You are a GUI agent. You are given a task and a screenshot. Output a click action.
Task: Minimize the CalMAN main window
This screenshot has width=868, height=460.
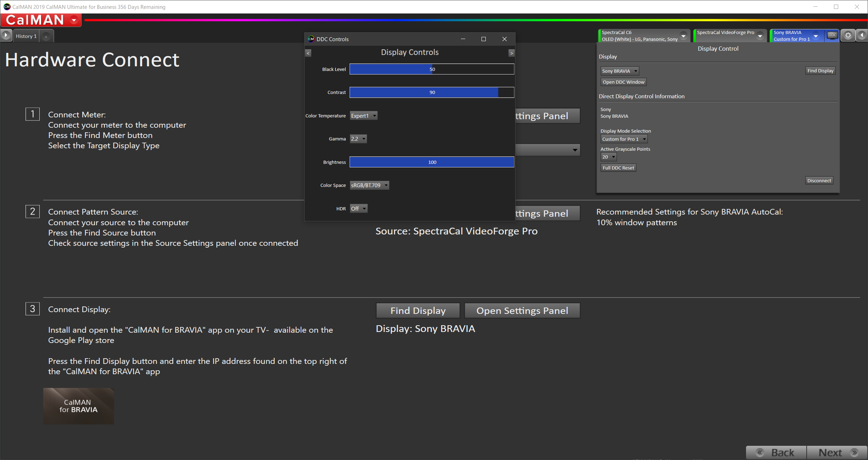pyautogui.click(x=815, y=7)
